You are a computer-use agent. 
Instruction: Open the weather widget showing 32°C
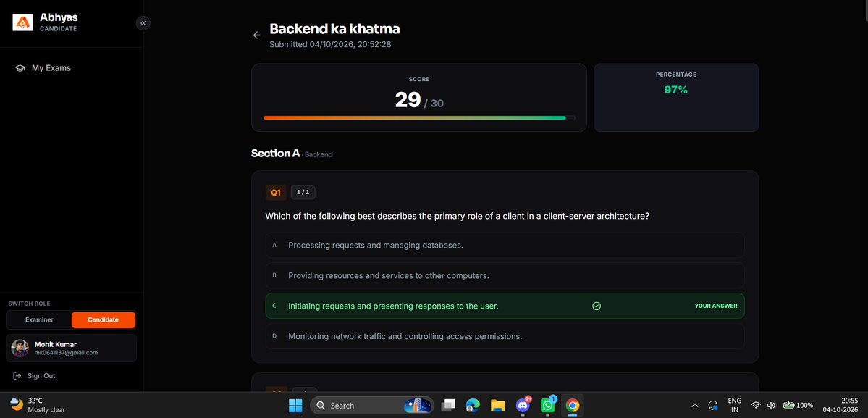38,405
